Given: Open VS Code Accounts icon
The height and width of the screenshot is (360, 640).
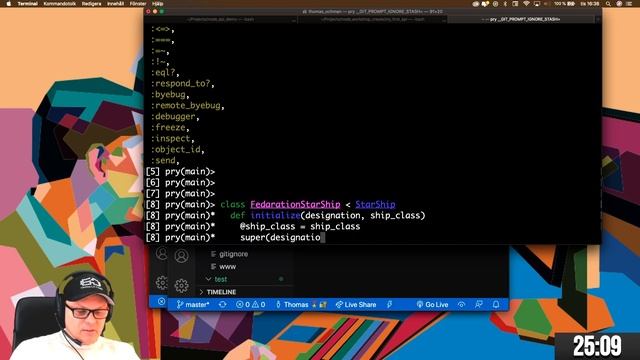Looking at the screenshot, I should pyautogui.click(x=182, y=256).
